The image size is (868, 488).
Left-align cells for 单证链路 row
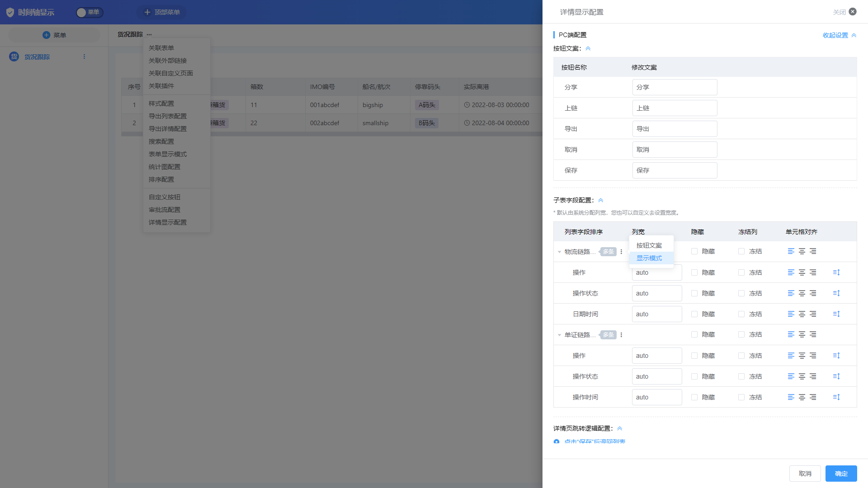click(791, 334)
